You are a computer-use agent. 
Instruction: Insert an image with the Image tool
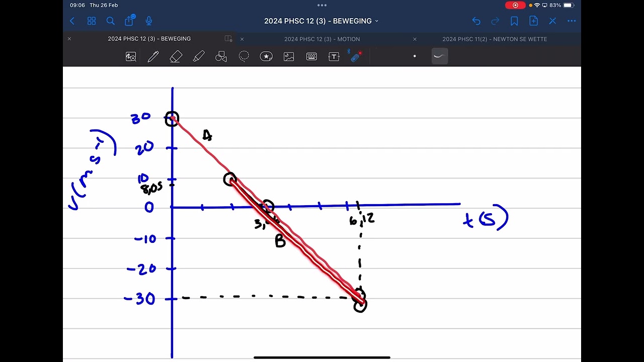(289, 57)
